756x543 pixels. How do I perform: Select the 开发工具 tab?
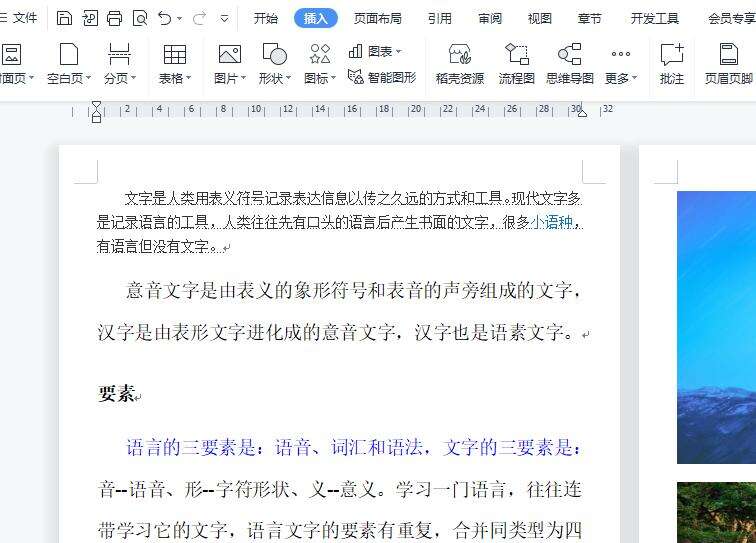[655, 18]
